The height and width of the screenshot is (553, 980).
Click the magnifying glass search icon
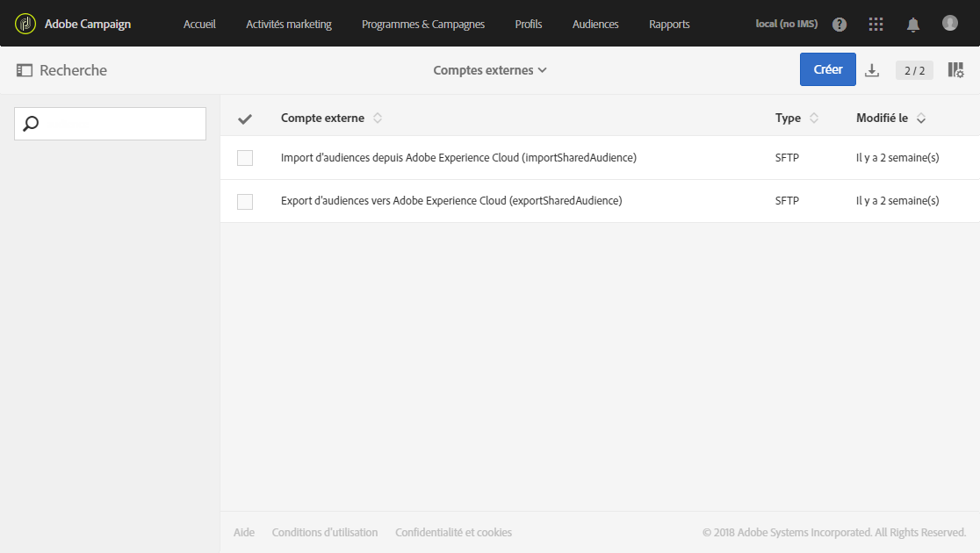click(31, 124)
